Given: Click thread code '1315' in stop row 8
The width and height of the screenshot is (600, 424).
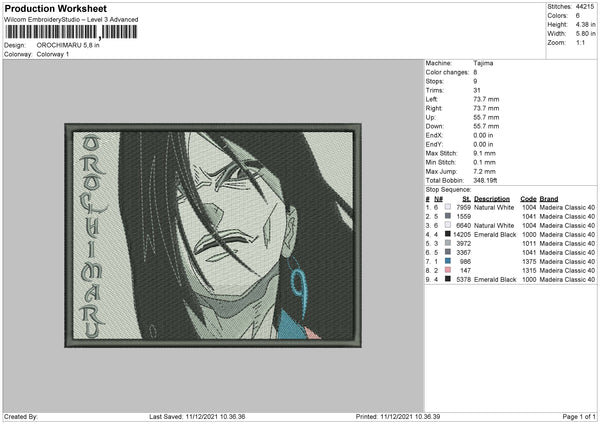Looking at the screenshot, I should click(x=529, y=271).
